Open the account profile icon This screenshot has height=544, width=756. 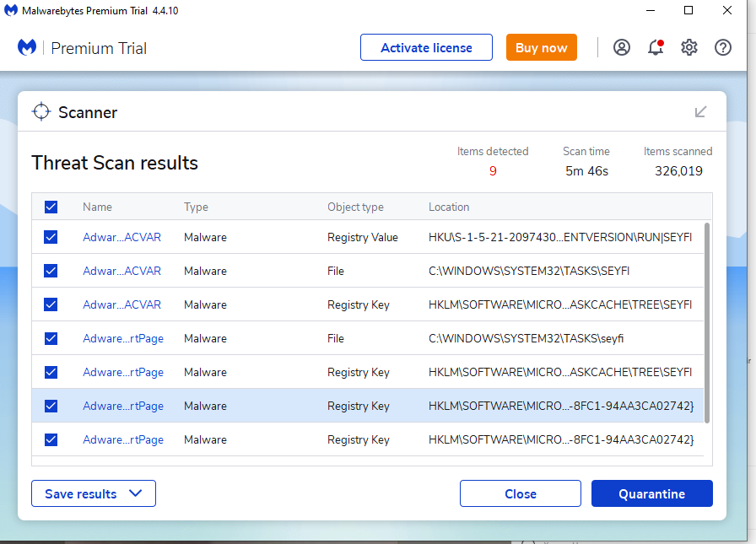(622, 47)
